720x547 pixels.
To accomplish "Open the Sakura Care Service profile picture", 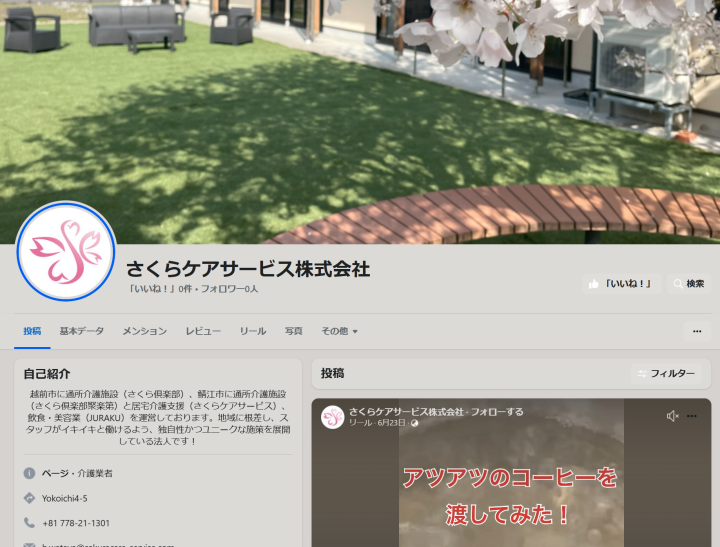I will [66, 251].
